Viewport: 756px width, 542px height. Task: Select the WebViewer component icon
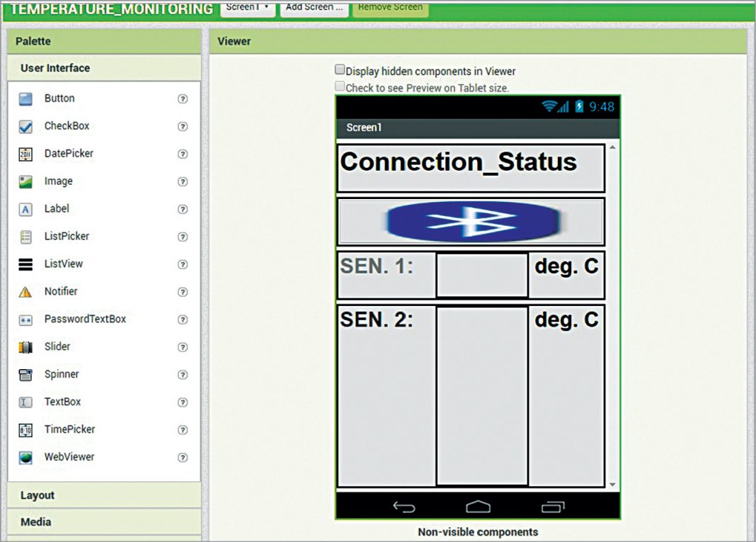coord(27,457)
